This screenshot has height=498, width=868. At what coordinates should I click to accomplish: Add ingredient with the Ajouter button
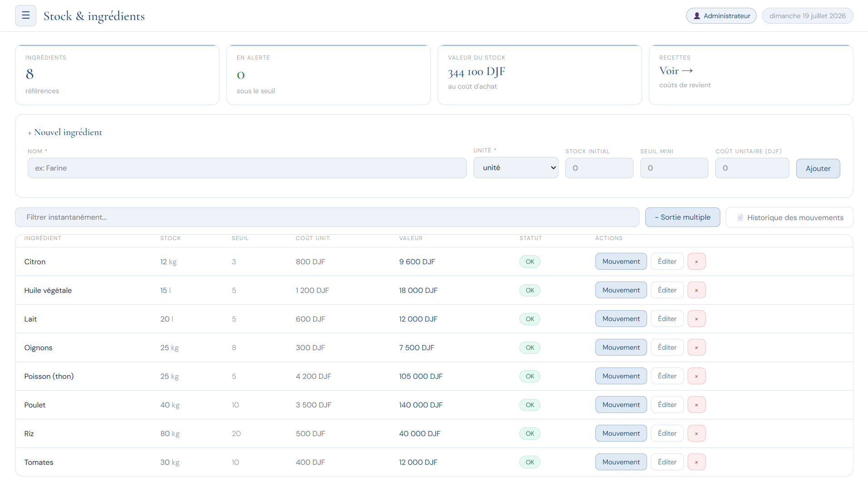tap(818, 168)
